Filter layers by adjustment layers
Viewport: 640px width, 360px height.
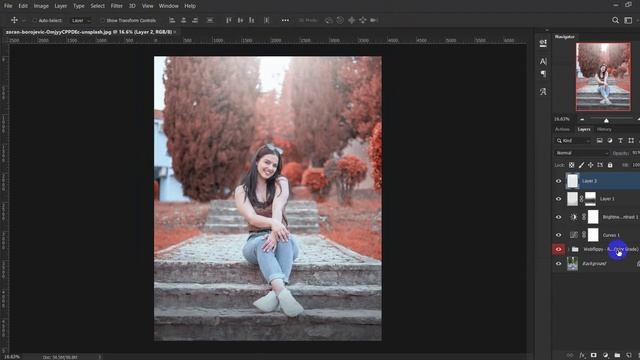610,140
